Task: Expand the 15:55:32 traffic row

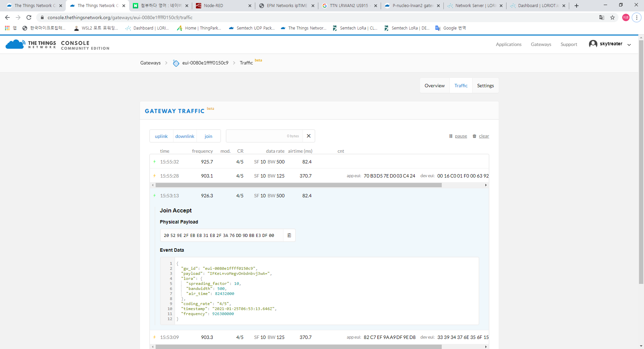Action: click(235, 162)
